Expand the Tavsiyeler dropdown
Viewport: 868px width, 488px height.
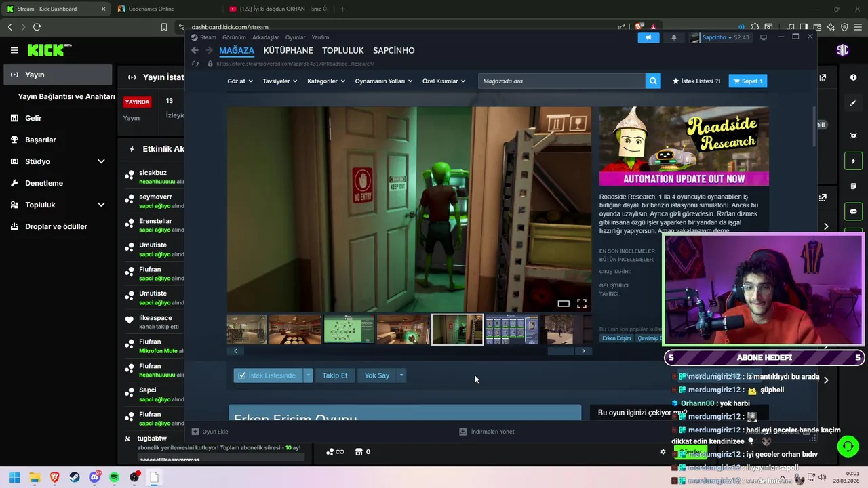click(279, 81)
